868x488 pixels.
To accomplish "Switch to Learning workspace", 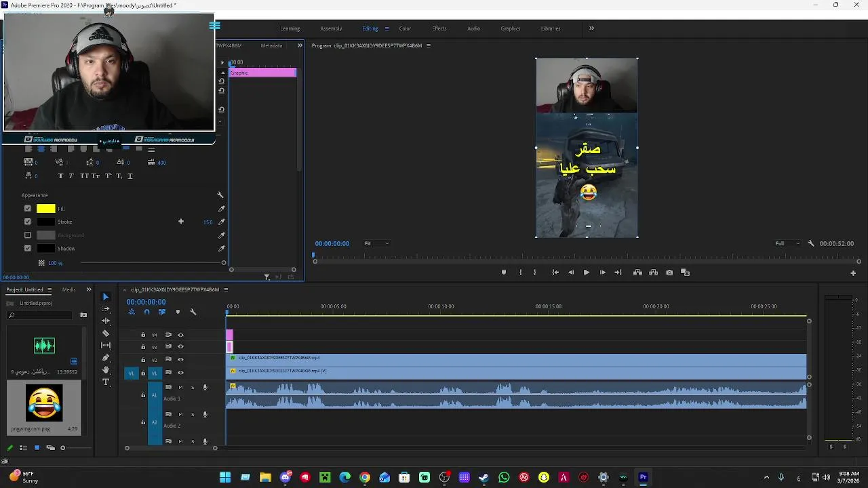I will tap(290, 28).
